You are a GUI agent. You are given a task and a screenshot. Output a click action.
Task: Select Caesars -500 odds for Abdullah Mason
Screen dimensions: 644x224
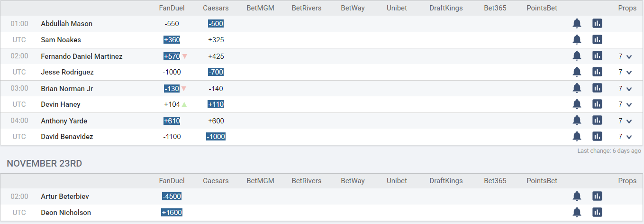[216, 24]
